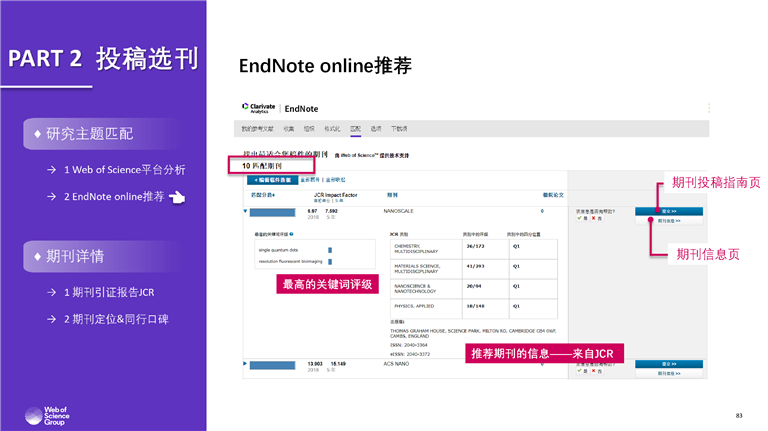The width and height of the screenshot is (768, 431).
Task: Click the 1 Web of Science平台分析 item
Action: click(124, 169)
